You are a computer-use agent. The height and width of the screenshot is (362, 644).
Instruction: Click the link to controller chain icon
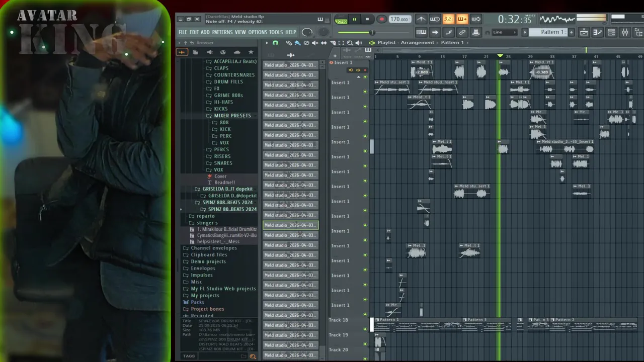tap(462, 32)
